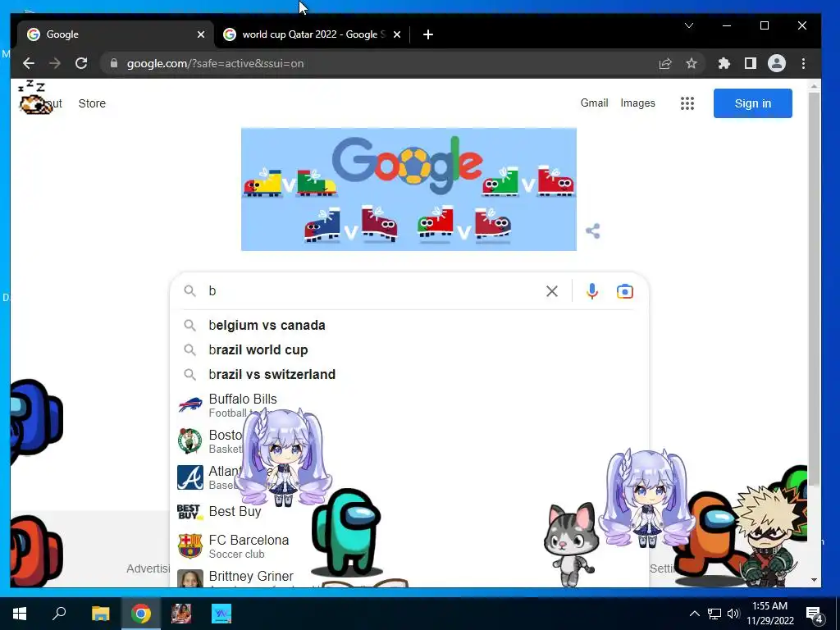Click the page vertical scrollbar
This screenshot has height=630, width=840.
tap(814, 290)
